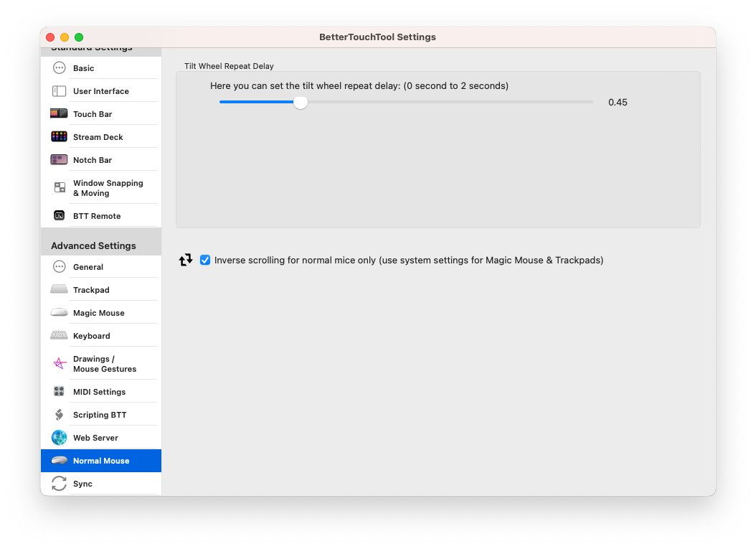This screenshot has width=756, height=549.
Task: Click the tilt wheel repeat delay description text
Action: 359,86
